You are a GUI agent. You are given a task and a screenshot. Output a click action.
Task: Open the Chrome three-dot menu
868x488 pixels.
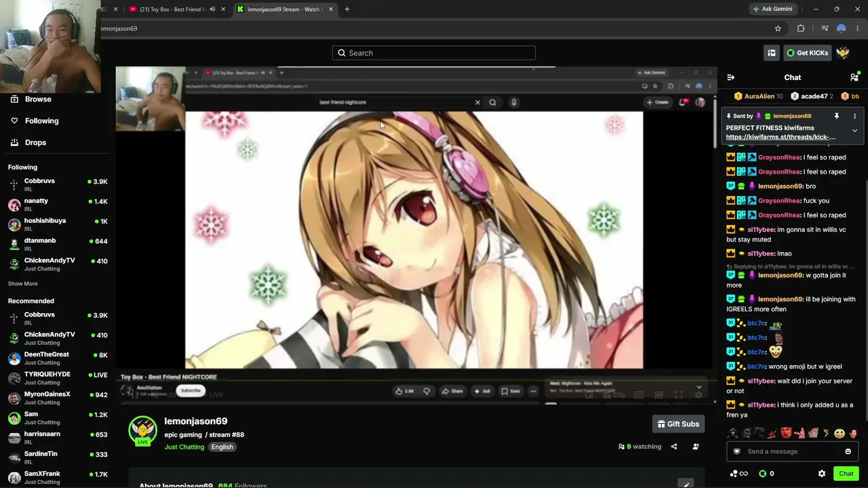click(x=858, y=28)
